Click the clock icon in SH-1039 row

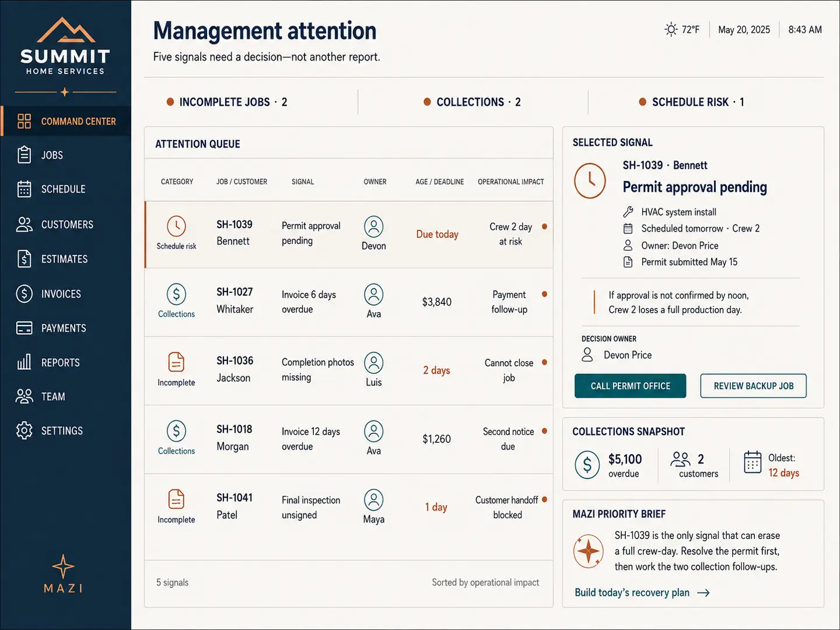click(x=176, y=226)
